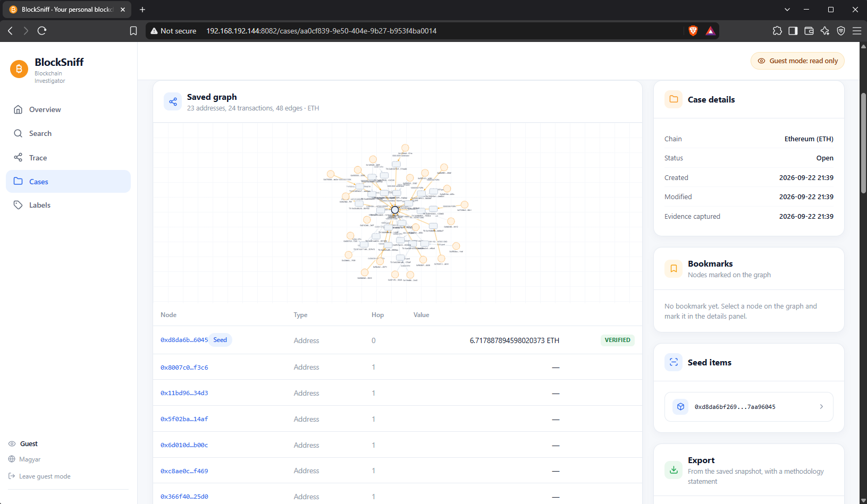Click the BlockSniff bitcoin logo icon

coord(19,69)
